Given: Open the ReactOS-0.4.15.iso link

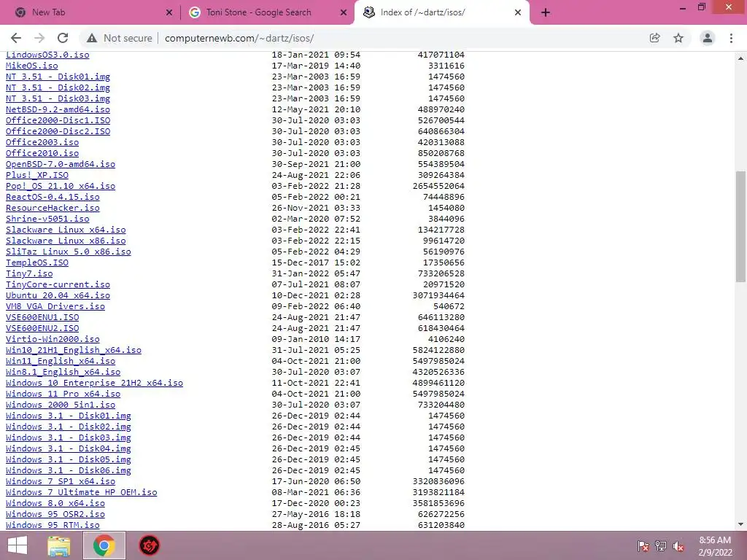Looking at the screenshot, I should click(53, 197).
